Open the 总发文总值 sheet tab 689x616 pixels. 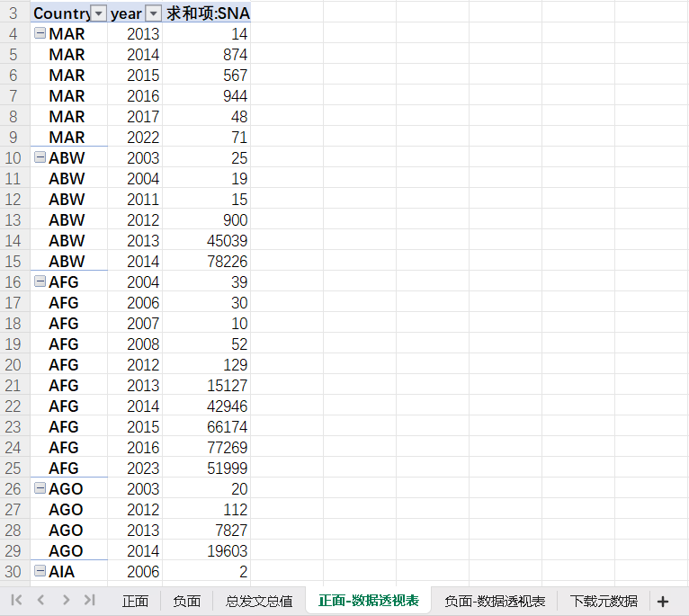[x=259, y=601]
